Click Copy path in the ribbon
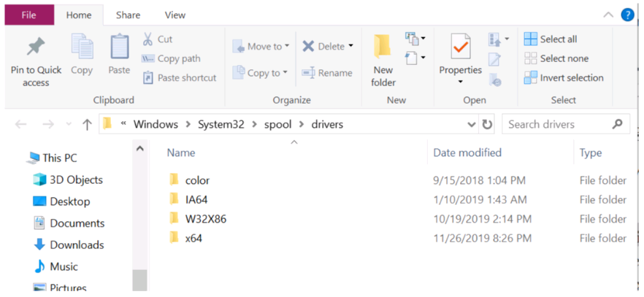The height and width of the screenshot is (297, 644). click(x=170, y=58)
